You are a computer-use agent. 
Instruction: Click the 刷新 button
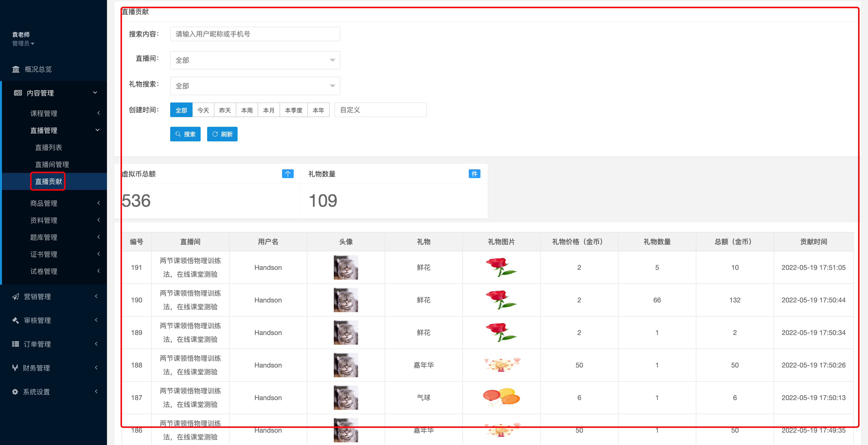pos(222,134)
